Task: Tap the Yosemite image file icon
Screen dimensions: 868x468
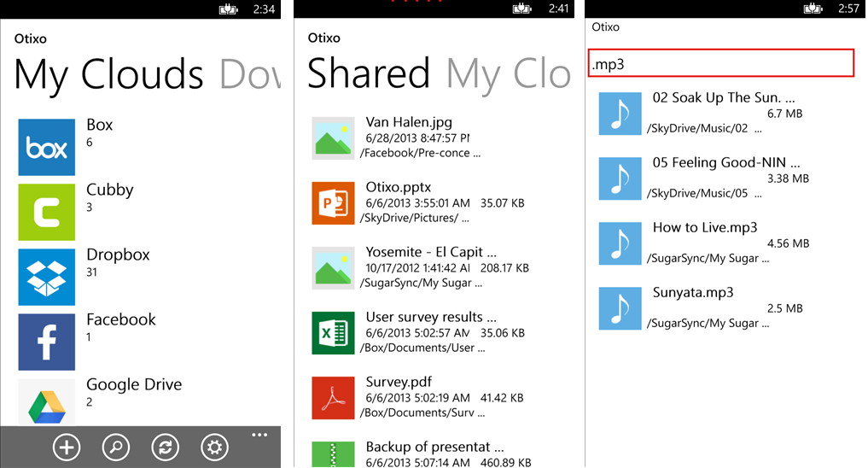Action: (333, 268)
